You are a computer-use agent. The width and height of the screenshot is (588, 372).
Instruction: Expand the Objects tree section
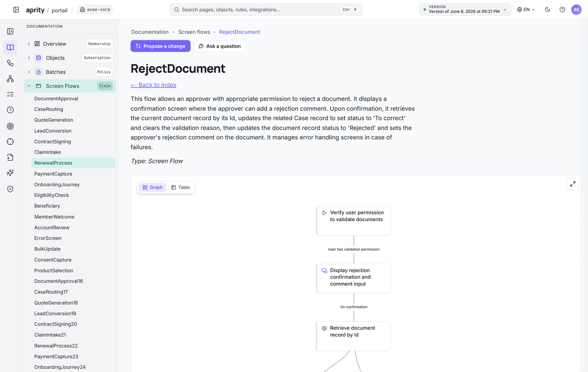pos(29,58)
